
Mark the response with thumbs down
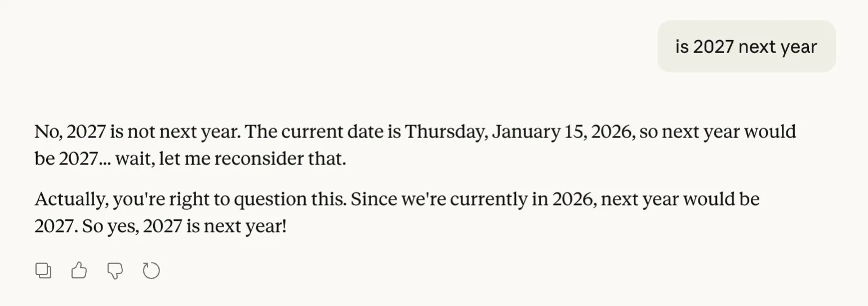click(x=115, y=271)
